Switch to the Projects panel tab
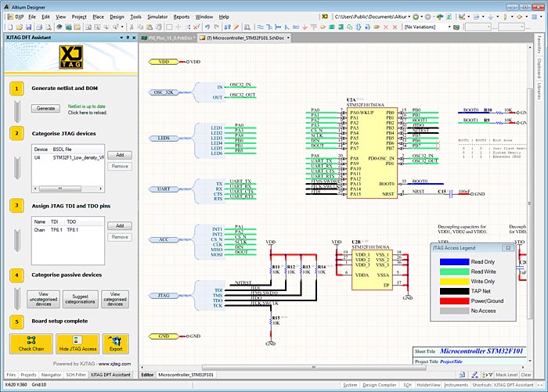The height and width of the screenshot is (392, 548). (28, 375)
